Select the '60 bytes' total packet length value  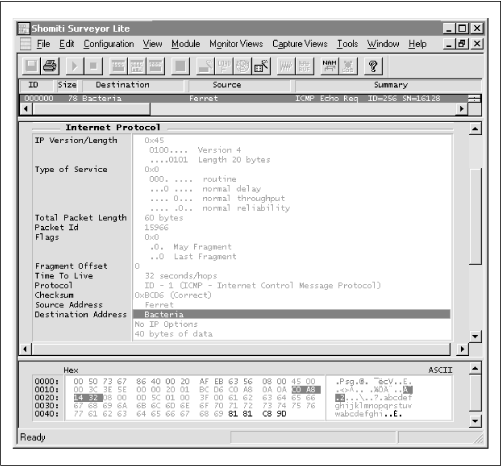tap(164, 218)
